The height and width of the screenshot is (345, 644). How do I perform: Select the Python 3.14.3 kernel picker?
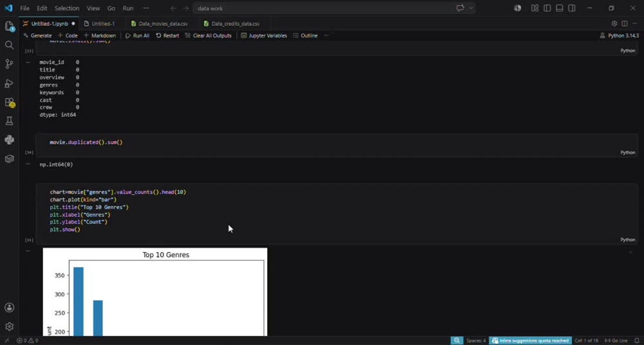click(620, 35)
